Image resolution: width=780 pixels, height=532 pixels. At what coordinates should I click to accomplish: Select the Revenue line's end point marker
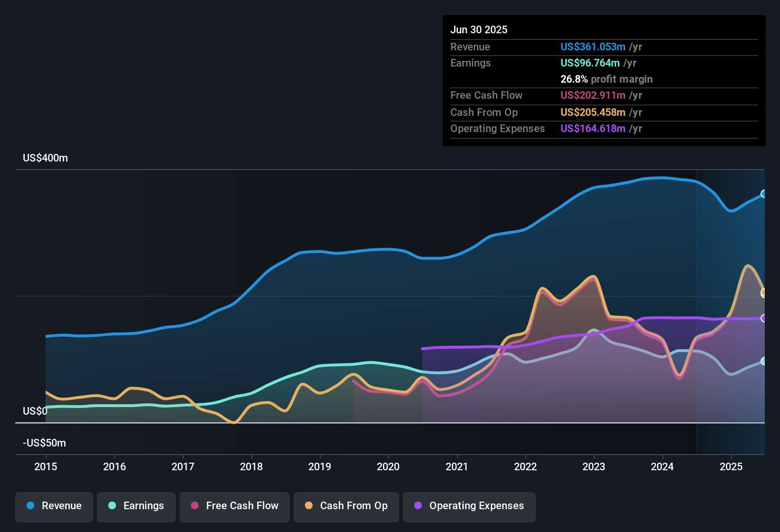click(764, 194)
